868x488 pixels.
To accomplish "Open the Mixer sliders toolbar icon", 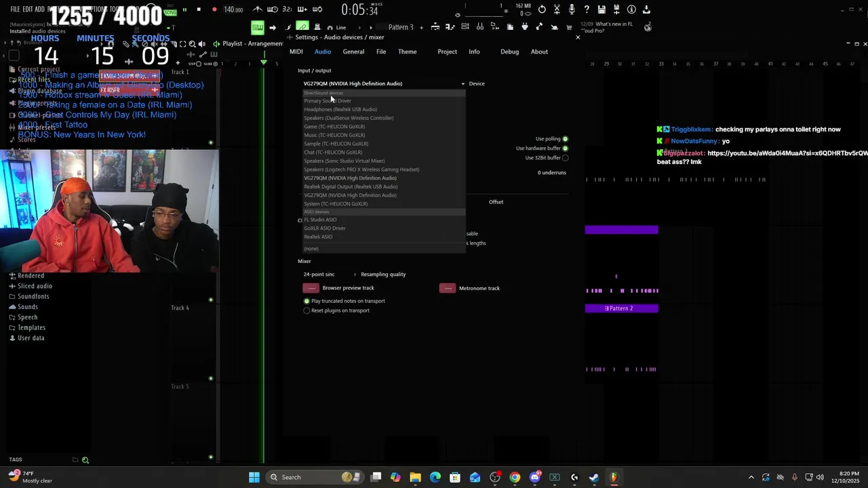I will pyautogui.click(x=480, y=27).
